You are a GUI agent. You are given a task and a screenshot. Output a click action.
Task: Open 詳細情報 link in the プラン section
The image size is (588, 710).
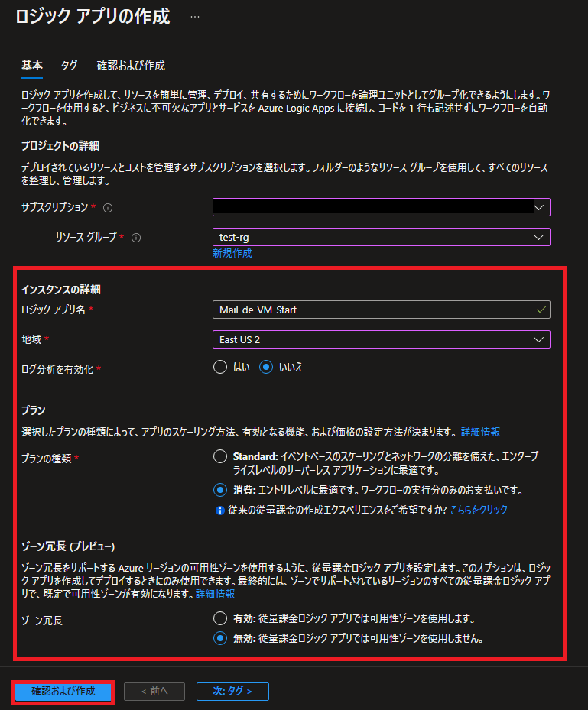481,432
